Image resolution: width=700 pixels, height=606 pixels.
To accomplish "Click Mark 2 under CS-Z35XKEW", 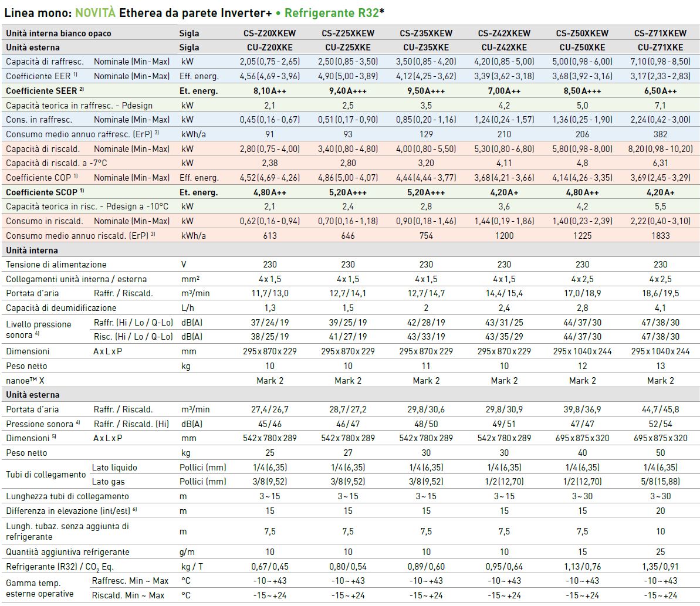I will (426, 381).
